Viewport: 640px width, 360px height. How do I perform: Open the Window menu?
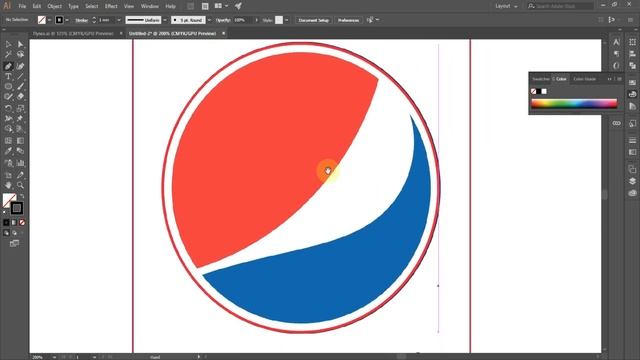[149, 6]
